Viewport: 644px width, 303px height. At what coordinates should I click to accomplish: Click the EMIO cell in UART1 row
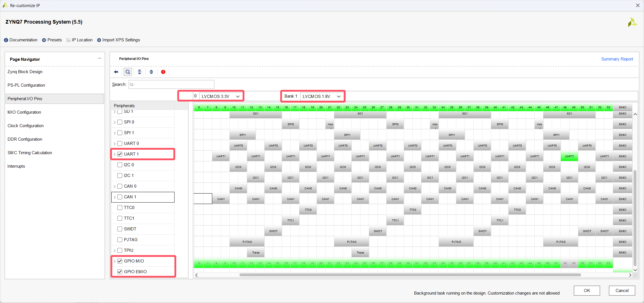coord(622,156)
